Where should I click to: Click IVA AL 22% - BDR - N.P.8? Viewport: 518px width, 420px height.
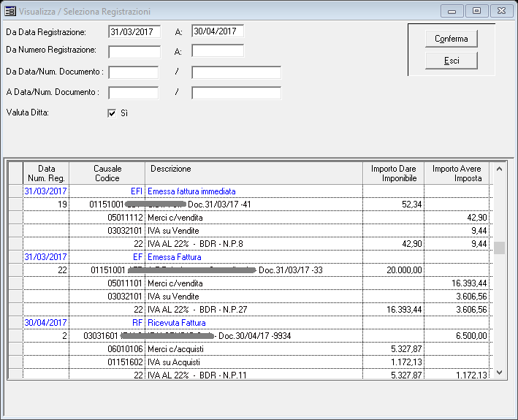195,244
